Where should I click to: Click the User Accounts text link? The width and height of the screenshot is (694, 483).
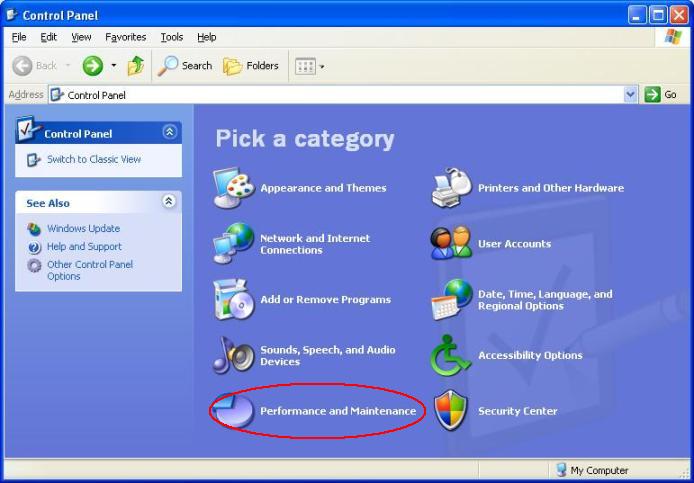(514, 244)
